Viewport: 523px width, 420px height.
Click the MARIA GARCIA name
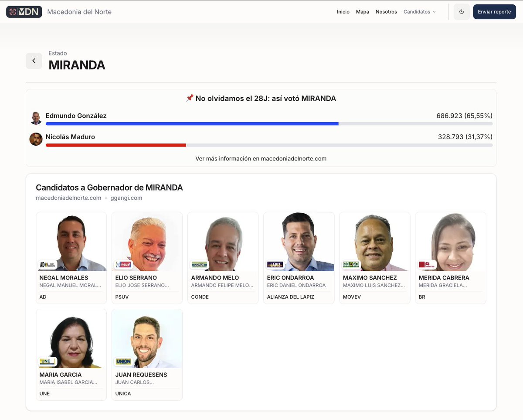tap(60, 374)
